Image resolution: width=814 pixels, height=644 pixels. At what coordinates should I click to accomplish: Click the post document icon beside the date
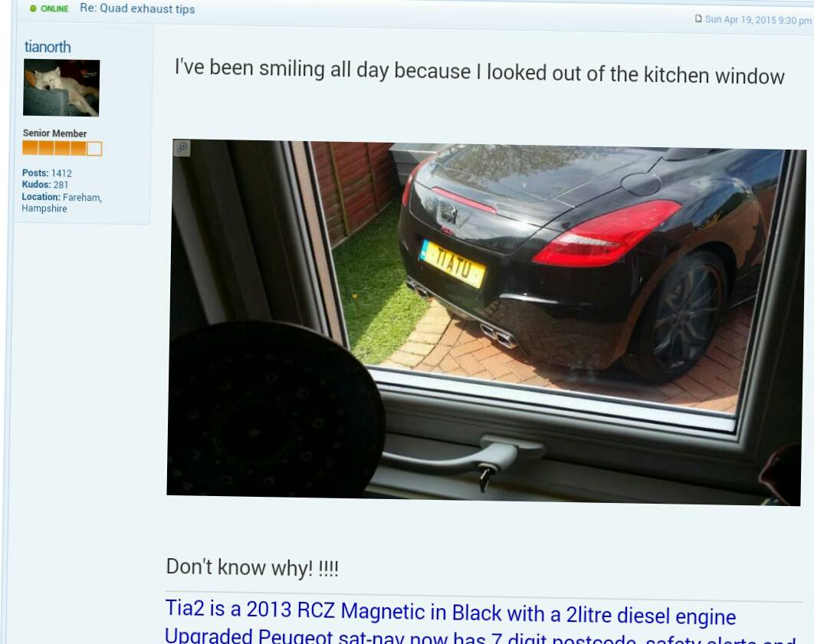pos(698,18)
